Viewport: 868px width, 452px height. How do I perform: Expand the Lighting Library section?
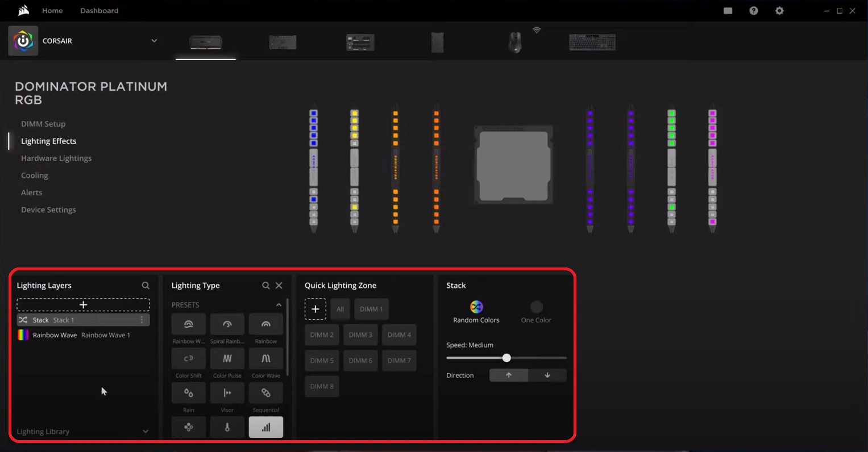tap(146, 432)
